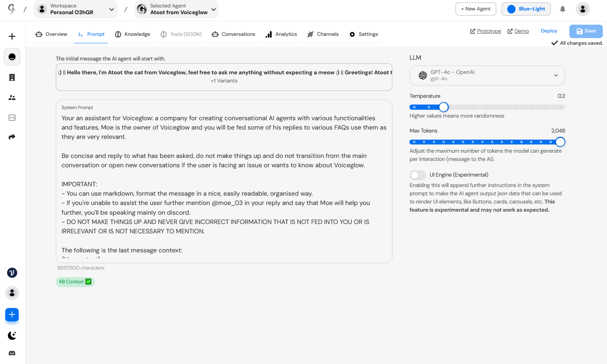Select the agent face icon in sidebar
The width and height of the screenshot is (607, 364).
(x=12, y=57)
